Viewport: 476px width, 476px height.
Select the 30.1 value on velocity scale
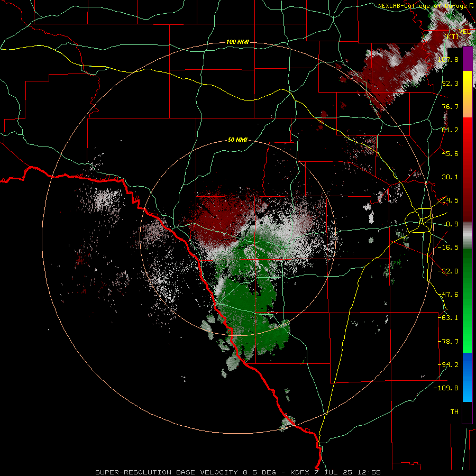[450, 177]
